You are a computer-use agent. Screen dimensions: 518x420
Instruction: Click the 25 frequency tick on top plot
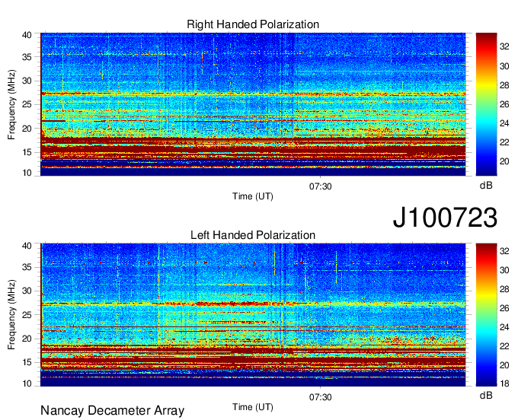point(27,104)
